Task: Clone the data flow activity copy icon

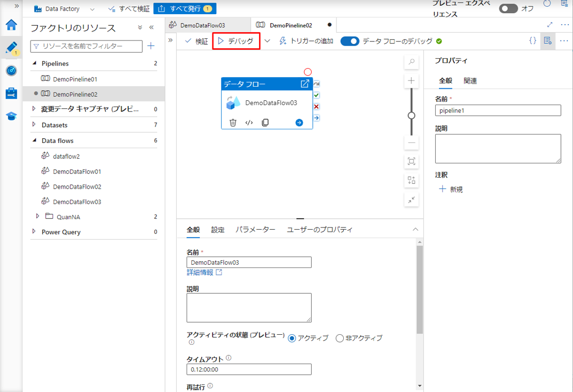Action: (x=265, y=122)
